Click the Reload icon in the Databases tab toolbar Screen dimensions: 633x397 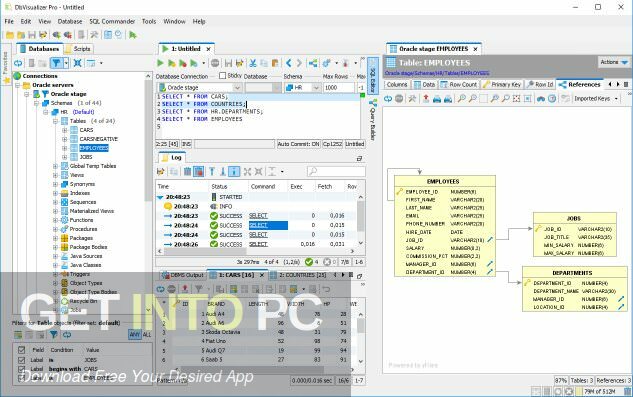[x=18, y=63]
